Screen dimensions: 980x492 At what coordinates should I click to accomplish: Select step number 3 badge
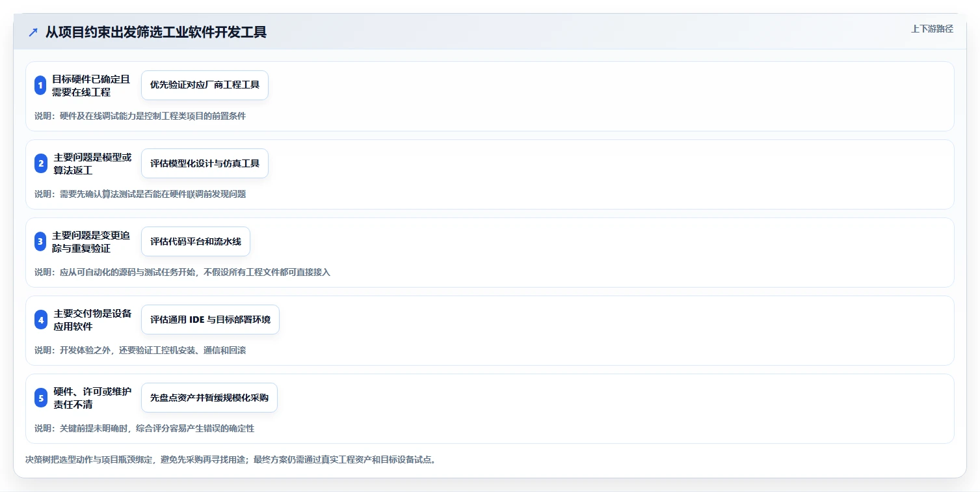pyautogui.click(x=40, y=241)
